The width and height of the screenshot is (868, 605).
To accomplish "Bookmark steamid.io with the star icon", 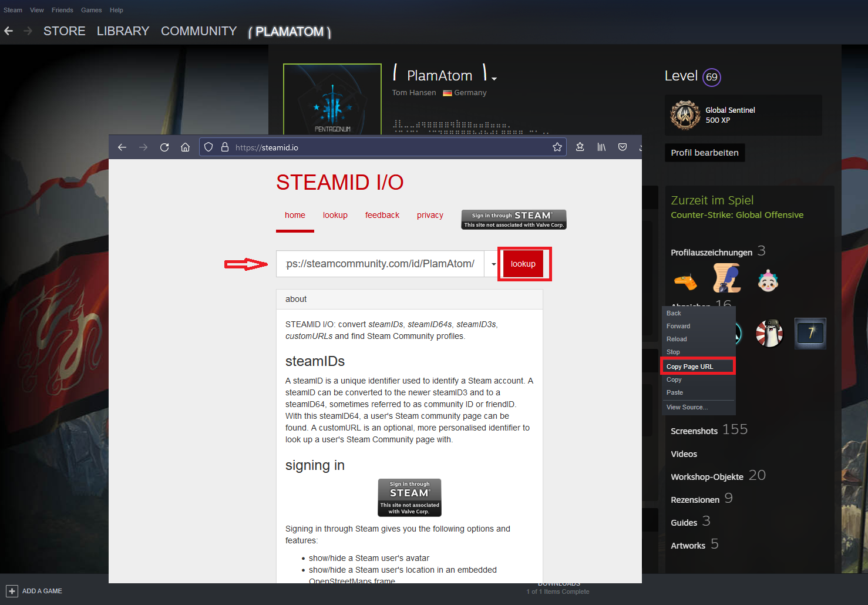I will coord(557,147).
